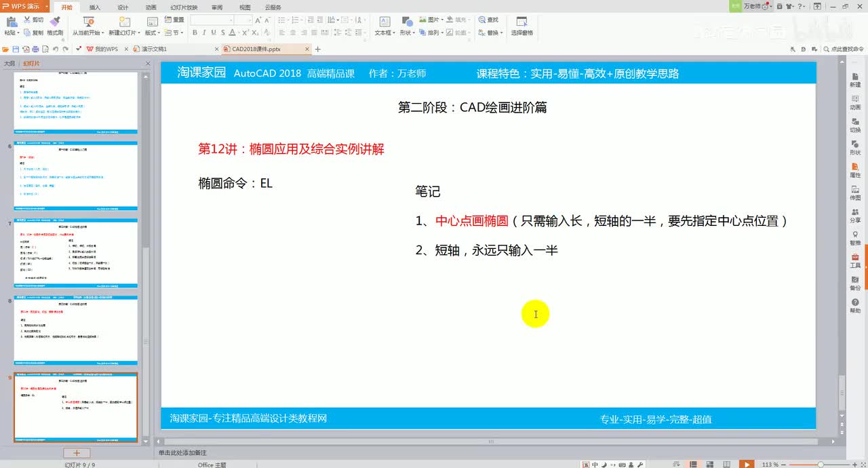Click the font color A button
The width and height of the screenshot is (868, 468).
[232, 33]
